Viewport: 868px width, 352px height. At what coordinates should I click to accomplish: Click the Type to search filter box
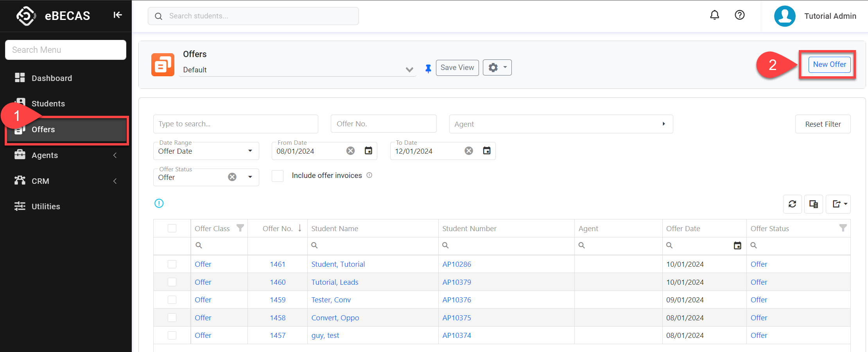[236, 124]
